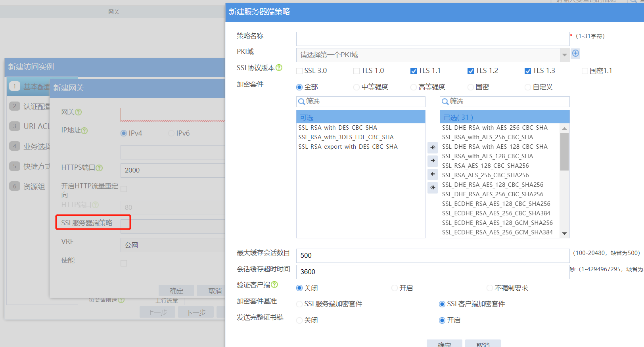Click 取消 button at bottom of policy dialog

pos(483,344)
